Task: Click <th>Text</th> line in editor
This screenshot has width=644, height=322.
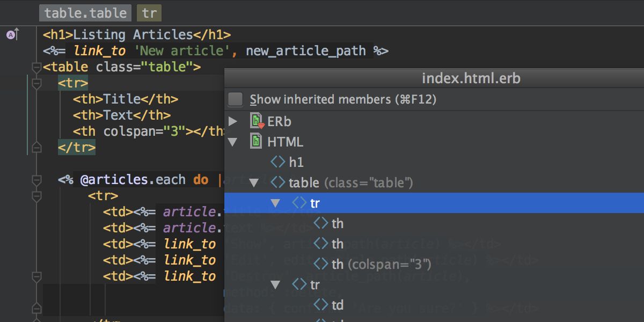Action: (x=122, y=115)
